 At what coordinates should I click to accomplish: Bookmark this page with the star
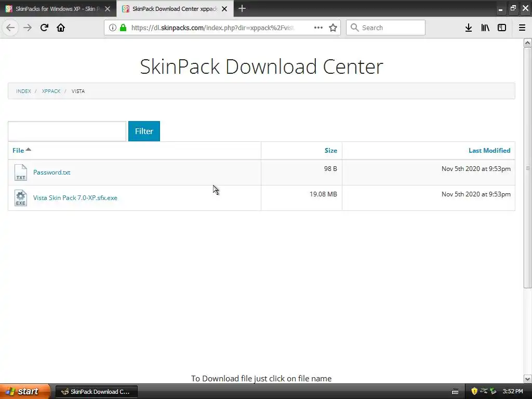coord(333,28)
